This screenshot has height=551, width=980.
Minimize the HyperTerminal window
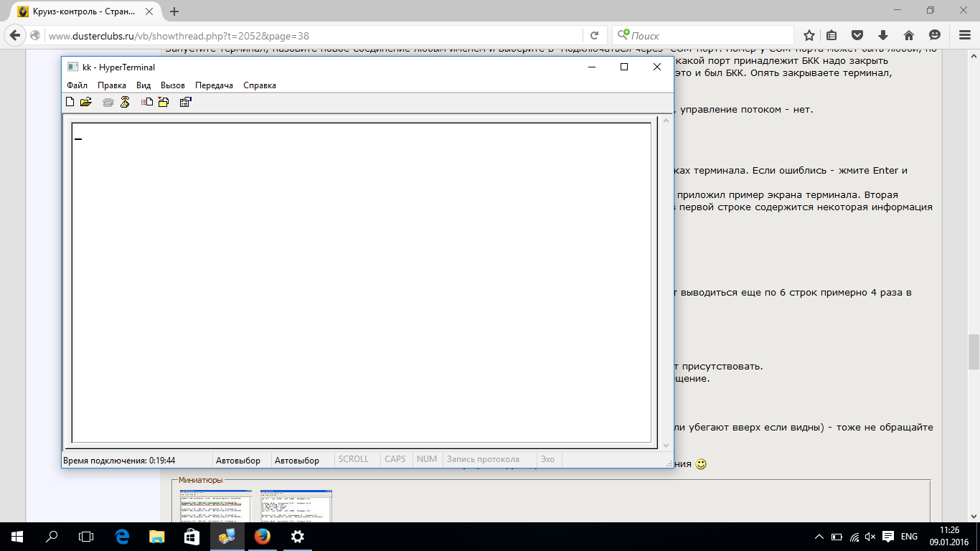click(592, 67)
